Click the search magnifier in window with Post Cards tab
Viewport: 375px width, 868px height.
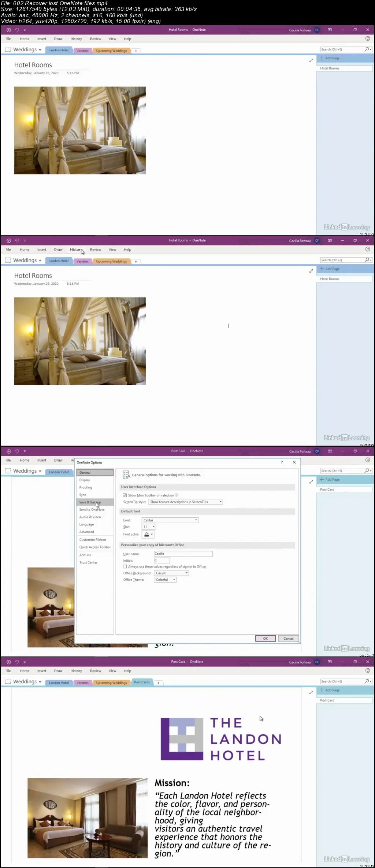point(367,681)
